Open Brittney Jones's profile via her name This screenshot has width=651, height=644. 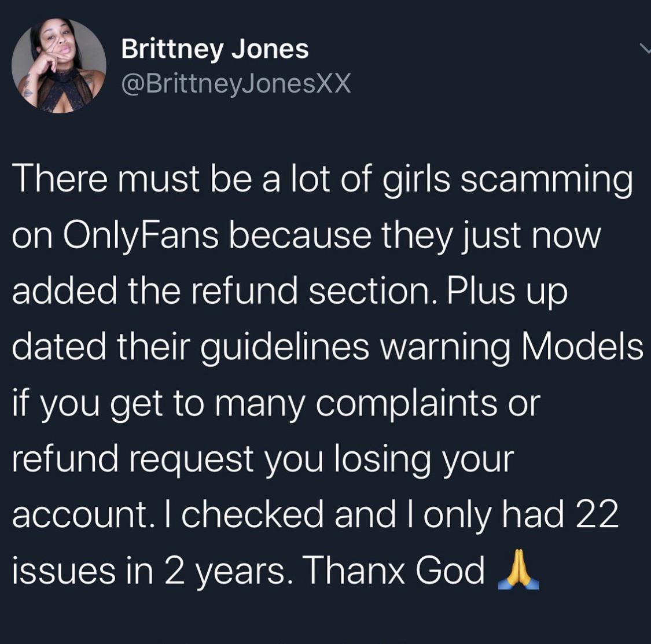(215, 49)
